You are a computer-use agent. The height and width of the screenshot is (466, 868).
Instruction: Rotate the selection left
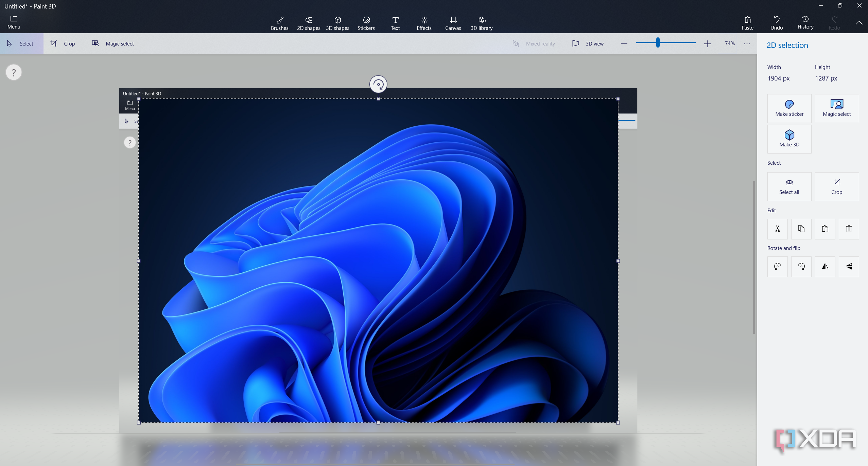click(777, 267)
